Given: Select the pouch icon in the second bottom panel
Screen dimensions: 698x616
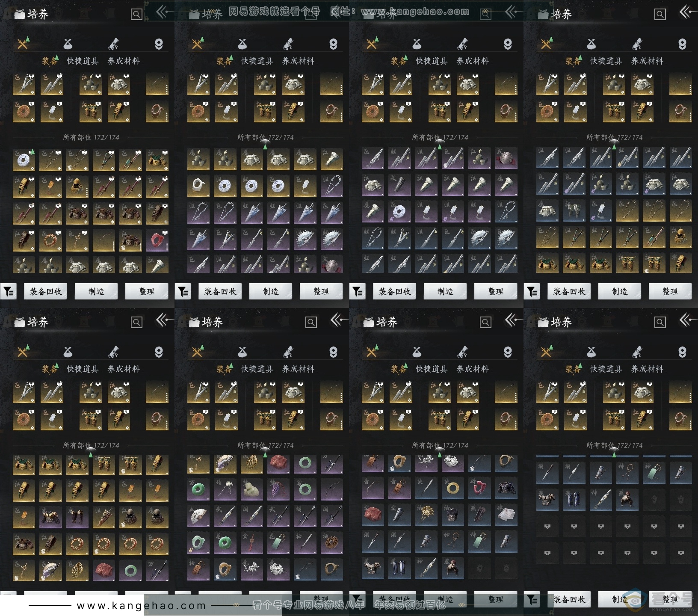Looking at the screenshot, I should pos(243,352).
